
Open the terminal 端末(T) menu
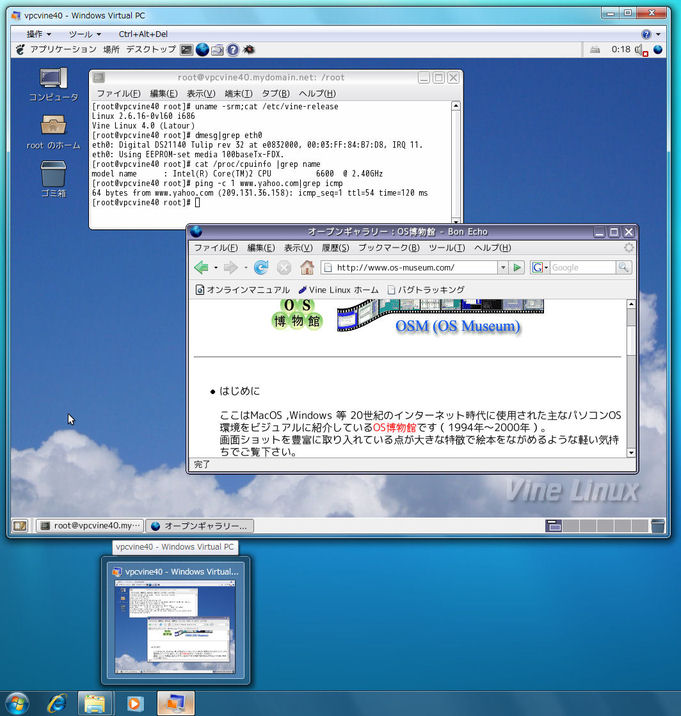pyautogui.click(x=238, y=94)
